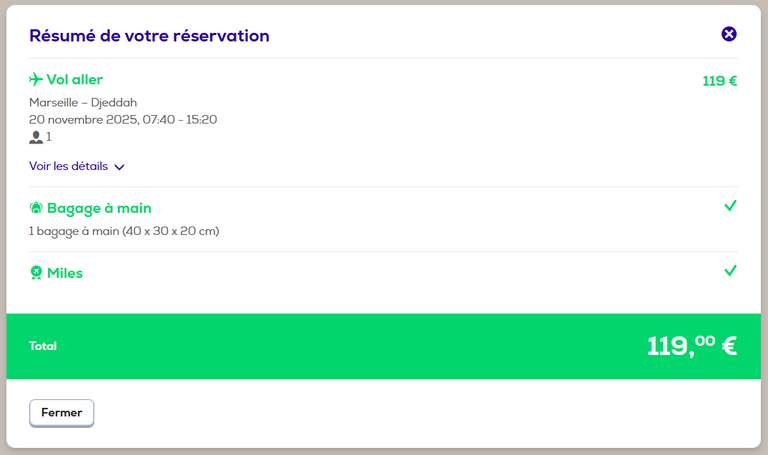
Task: Click the 'Total' label in the green bar
Action: [x=43, y=346]
